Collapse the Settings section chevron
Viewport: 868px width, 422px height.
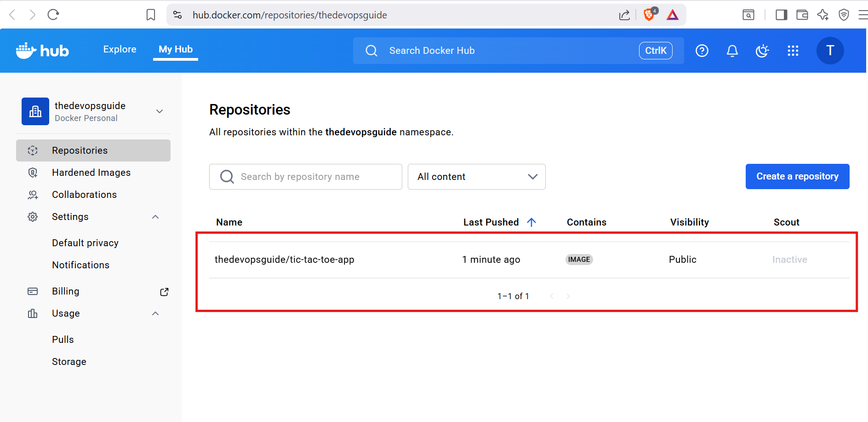(x=155, y=216)
